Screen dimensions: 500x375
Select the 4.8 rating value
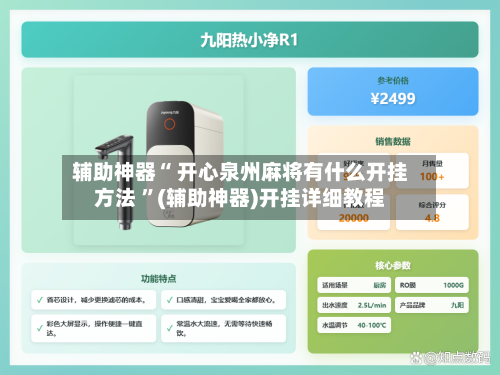coord(432,218)
